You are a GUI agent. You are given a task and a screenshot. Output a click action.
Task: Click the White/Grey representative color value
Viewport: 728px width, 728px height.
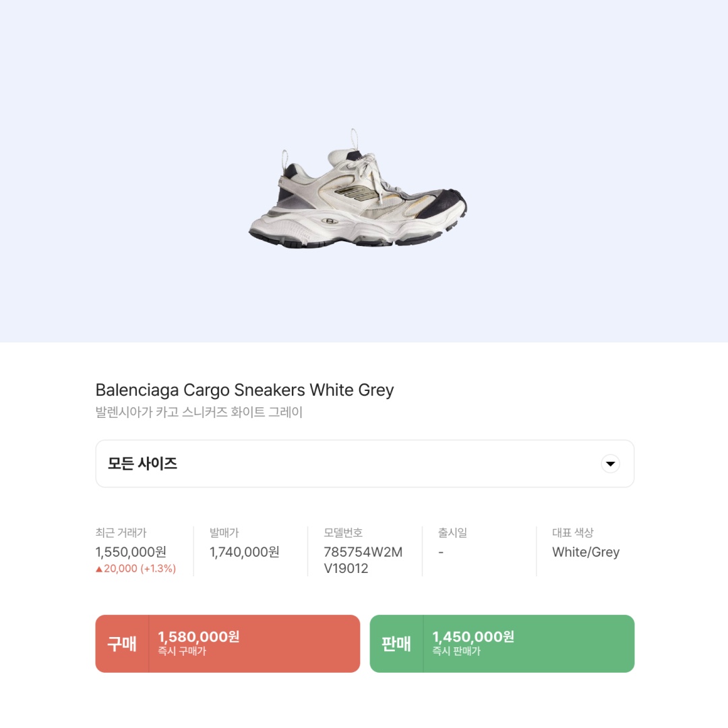click(x=586, y=552)
